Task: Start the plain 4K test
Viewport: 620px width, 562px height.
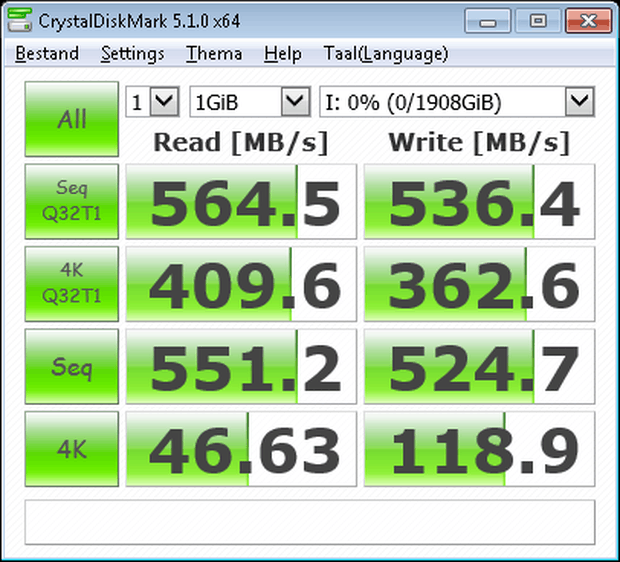Action: tap(72, 449)
